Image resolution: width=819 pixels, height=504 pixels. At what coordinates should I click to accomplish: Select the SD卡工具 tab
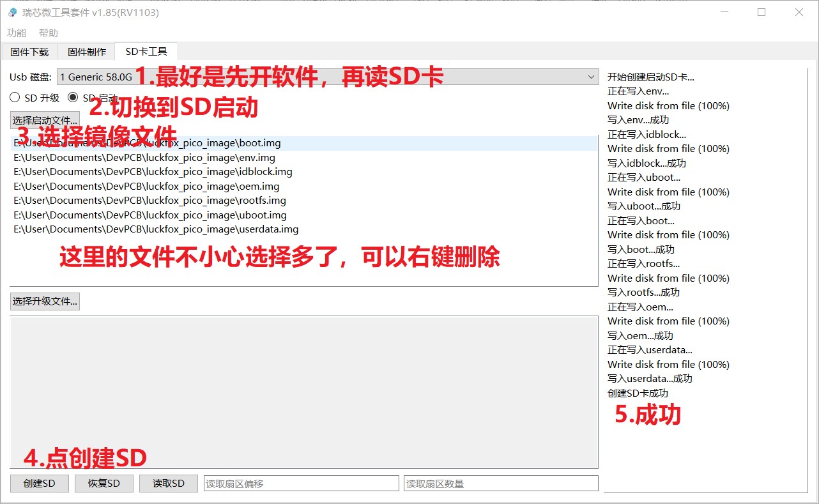click(x=146, y=52)
